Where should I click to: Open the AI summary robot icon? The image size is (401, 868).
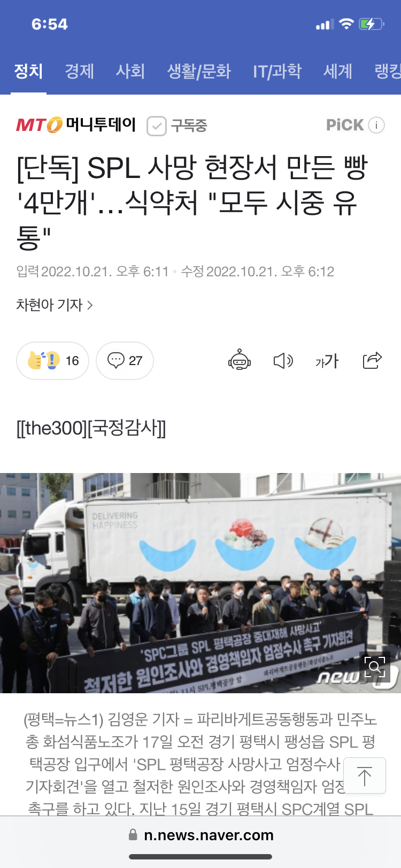(240, 360)
